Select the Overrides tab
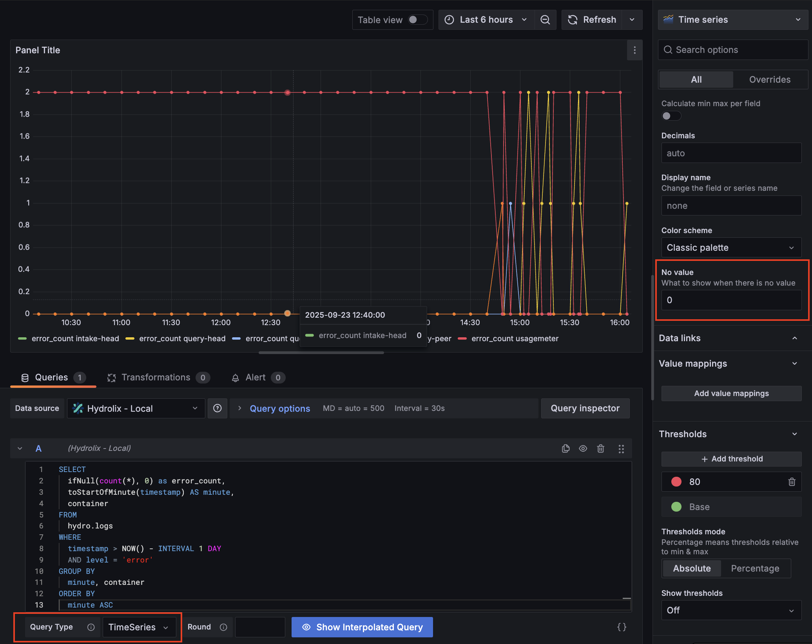This screenshot has width=812, height=644. coord(769,79)
